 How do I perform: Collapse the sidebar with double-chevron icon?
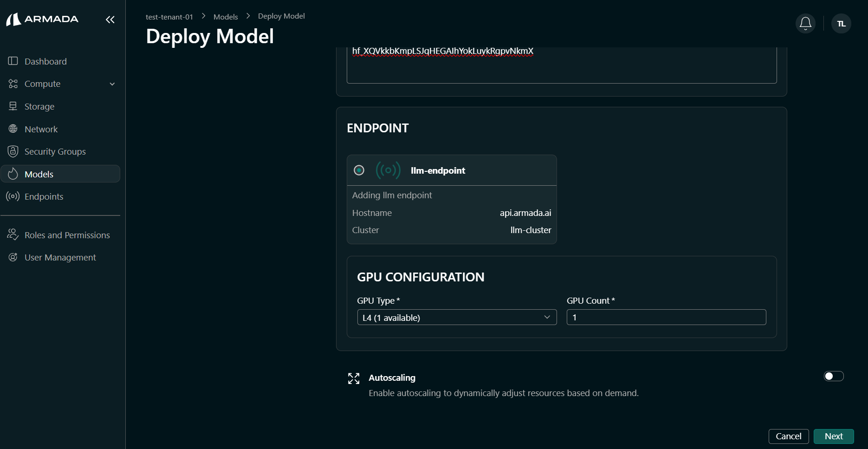110,20
